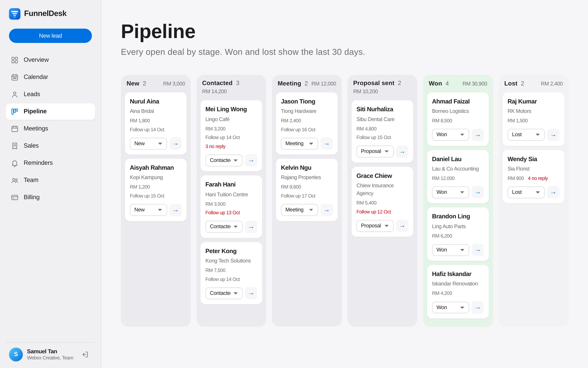Viewport: 588px width, 368px height.
Task: Open Hafiz Iskandar's Won stage dropdown
Action: click(450, 307)
